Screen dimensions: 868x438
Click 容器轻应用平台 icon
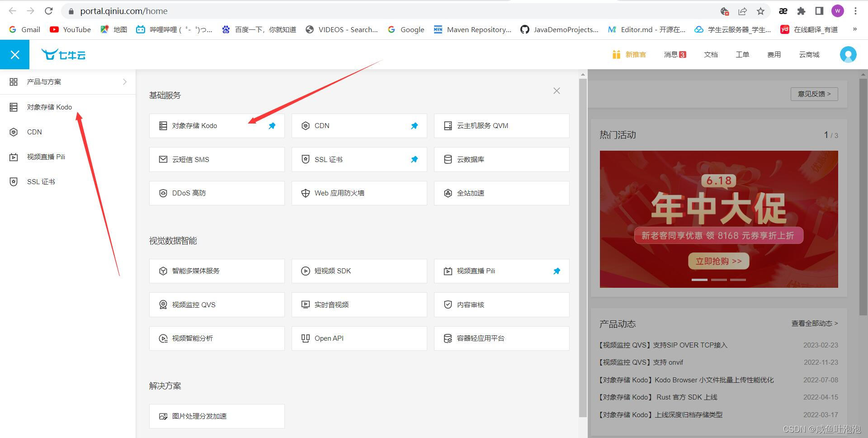point(448,338)
